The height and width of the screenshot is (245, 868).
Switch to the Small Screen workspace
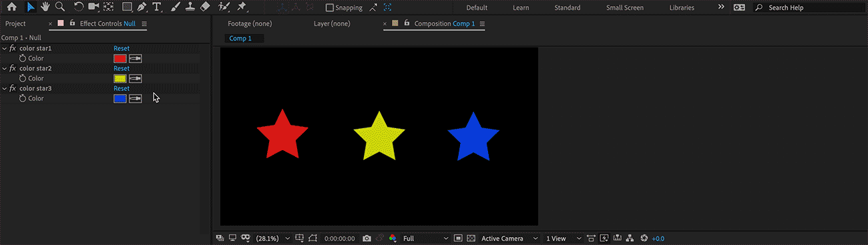coord(625,8)
